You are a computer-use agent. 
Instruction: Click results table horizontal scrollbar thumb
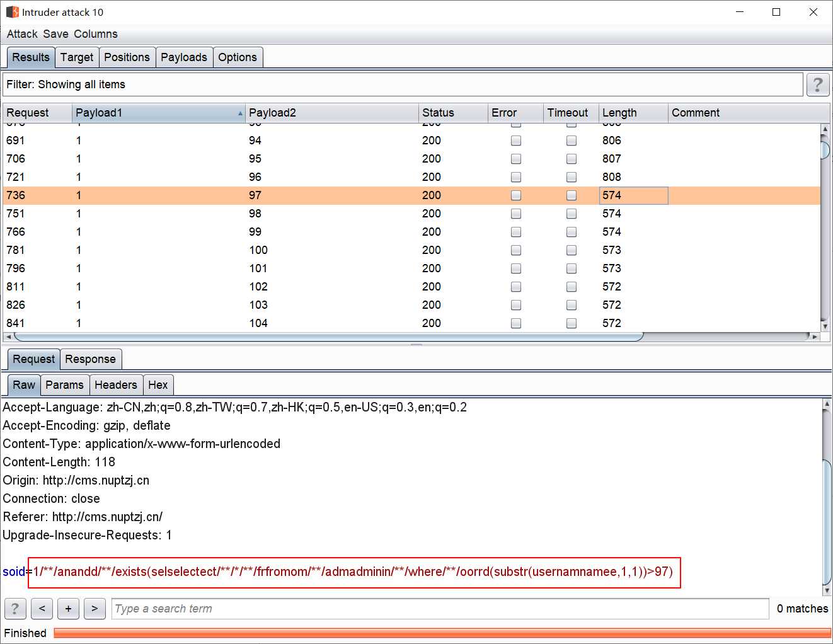(x=328, y=336)
